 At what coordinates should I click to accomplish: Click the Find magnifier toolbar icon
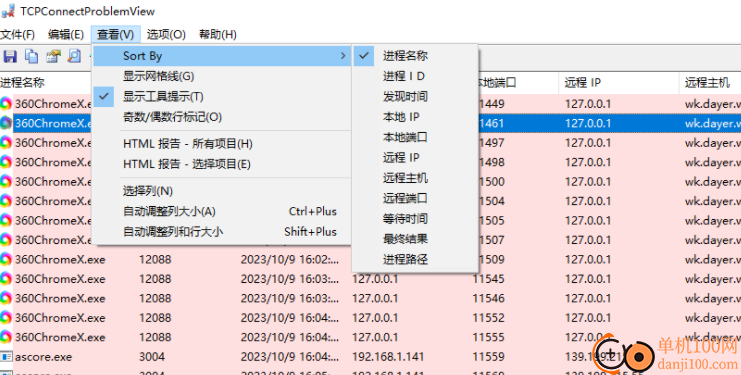coord(74,57)
